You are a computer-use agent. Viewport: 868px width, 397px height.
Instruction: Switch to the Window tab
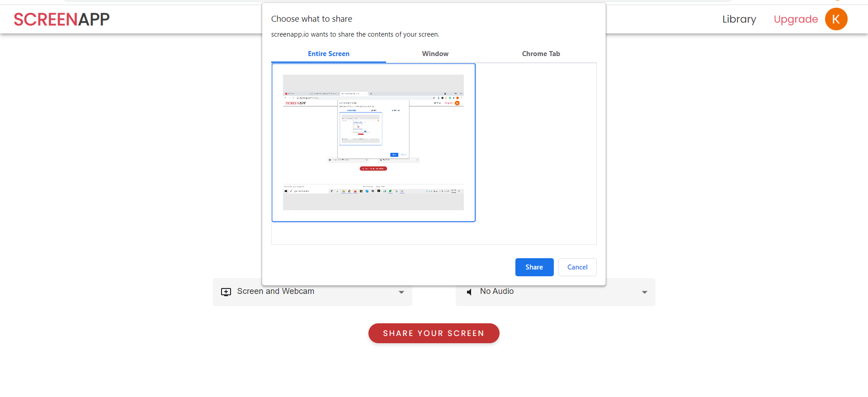click(435, 54)
